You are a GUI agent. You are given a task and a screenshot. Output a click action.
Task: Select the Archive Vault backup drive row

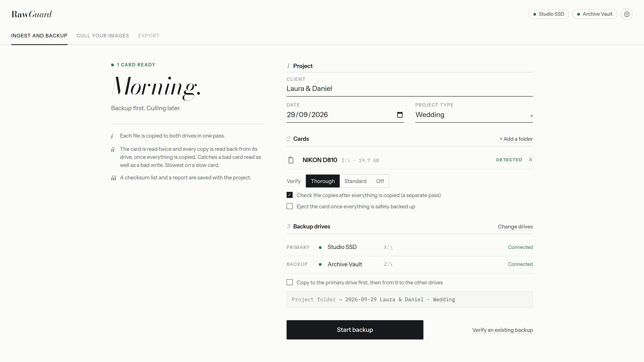click(410, 264)
